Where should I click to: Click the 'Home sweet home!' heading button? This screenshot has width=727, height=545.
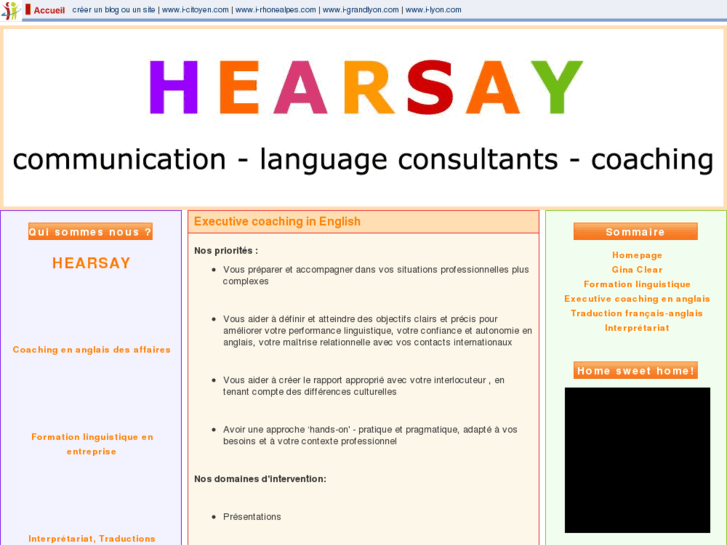click(x=635, y=371)
